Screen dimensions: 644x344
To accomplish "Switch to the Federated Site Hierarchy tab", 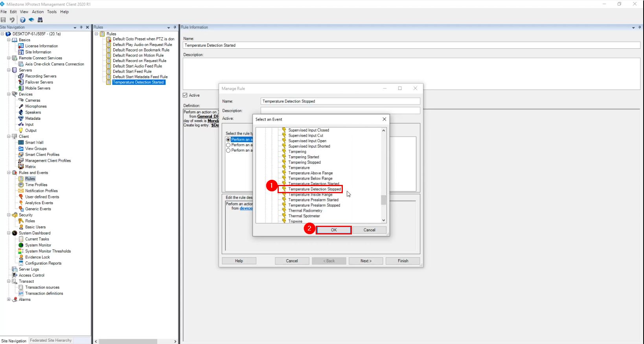I will pos(51,340).
